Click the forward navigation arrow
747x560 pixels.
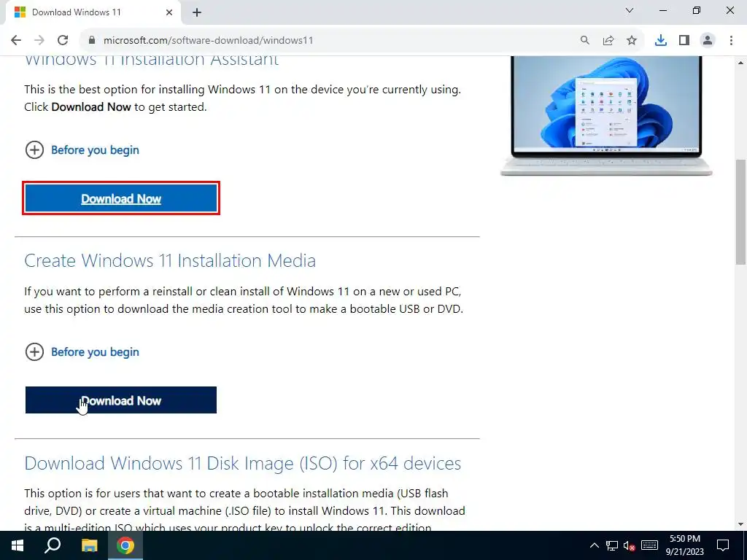39,41
